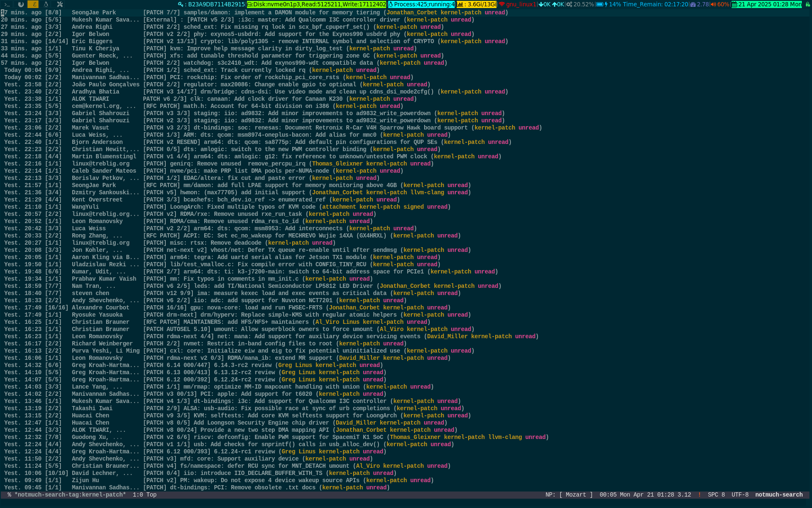Viewport: 812px width, 508px height.
Task: Click the % read-only indicator in mode line
Action: [9, 495]
